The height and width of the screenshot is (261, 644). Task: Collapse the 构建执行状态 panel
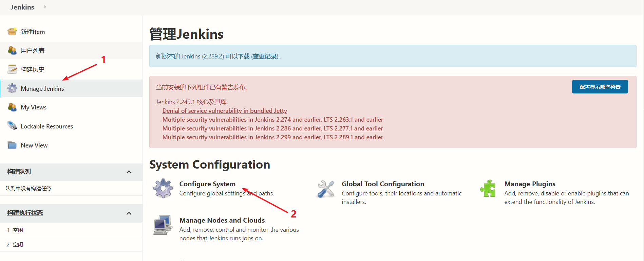[x=129, y=213]
